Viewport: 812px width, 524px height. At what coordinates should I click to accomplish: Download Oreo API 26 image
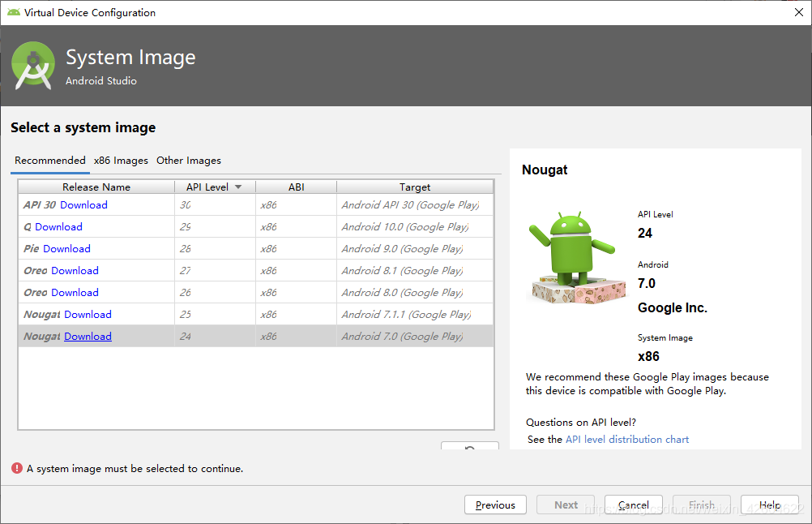pyautogui.click(x=75, y=292)
